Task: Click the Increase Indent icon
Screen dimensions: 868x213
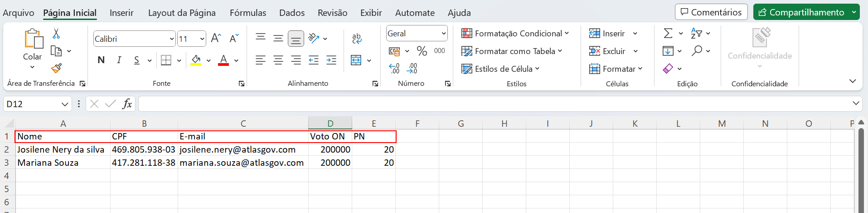Action: tap(331, 60)
